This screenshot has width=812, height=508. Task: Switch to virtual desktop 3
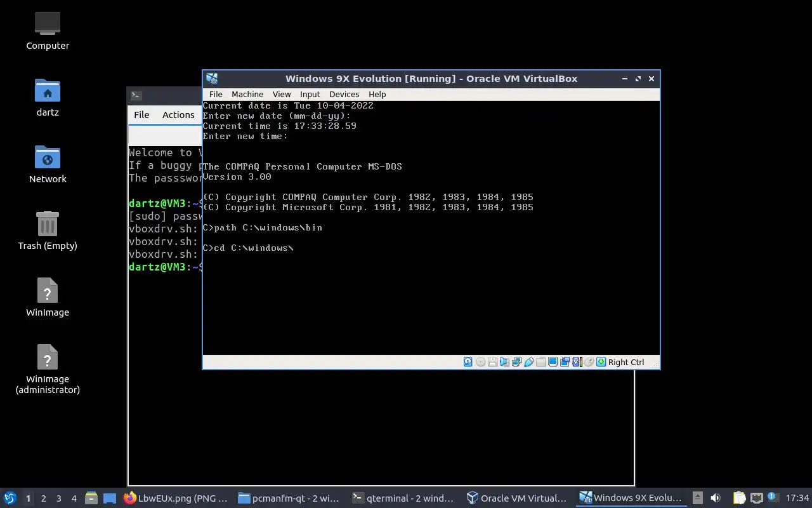point(58,498)
